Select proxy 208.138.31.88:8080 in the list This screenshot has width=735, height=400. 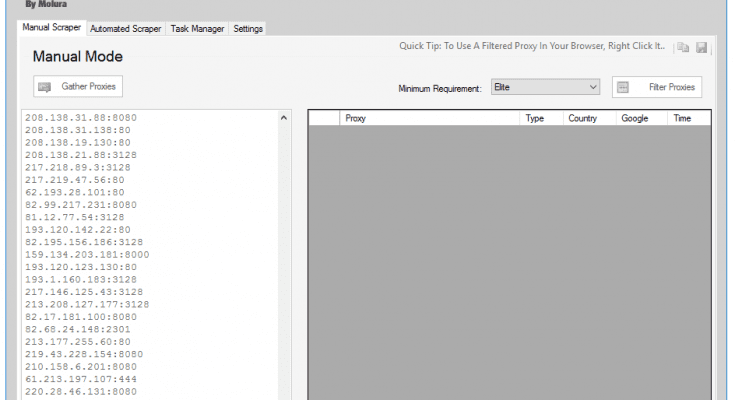click(80, 117)
